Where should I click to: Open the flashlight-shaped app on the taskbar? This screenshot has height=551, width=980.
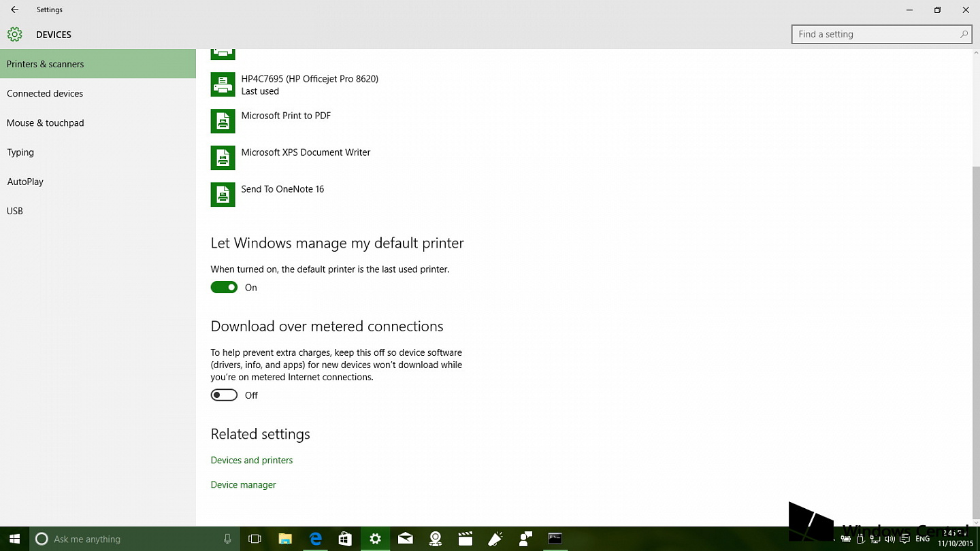coord(495,539)
